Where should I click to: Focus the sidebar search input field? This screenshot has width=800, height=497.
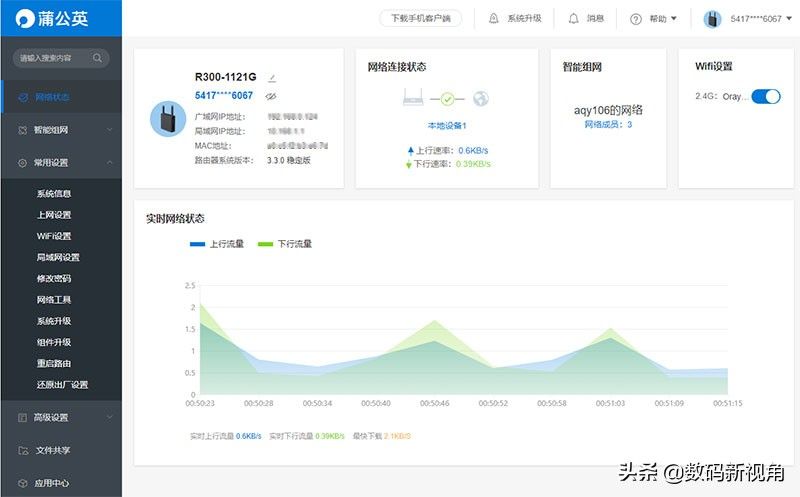click(61, 58)
